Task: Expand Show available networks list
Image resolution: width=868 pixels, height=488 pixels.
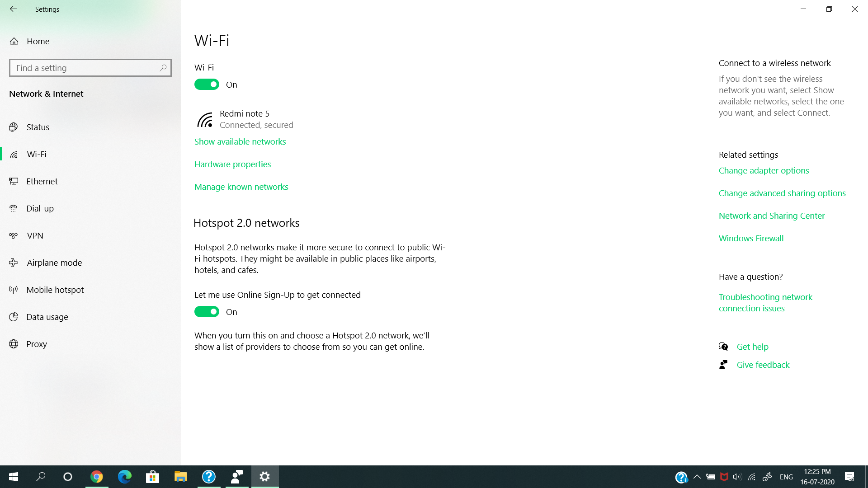Action: [240, 141]
